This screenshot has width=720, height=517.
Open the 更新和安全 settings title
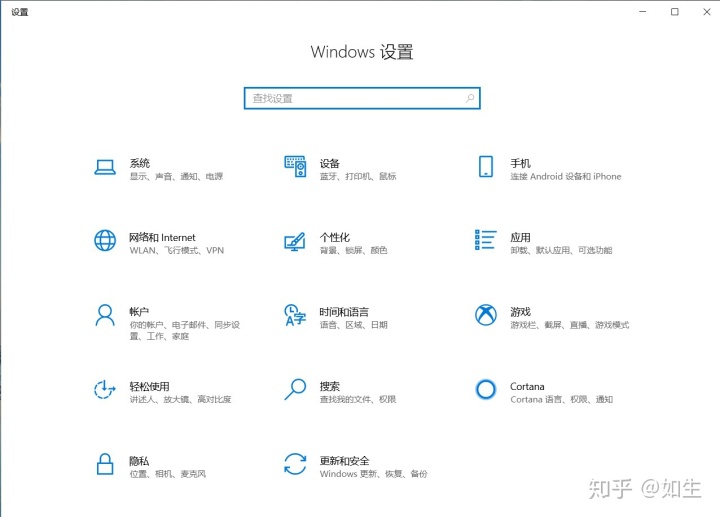click(x=344, y=461)
